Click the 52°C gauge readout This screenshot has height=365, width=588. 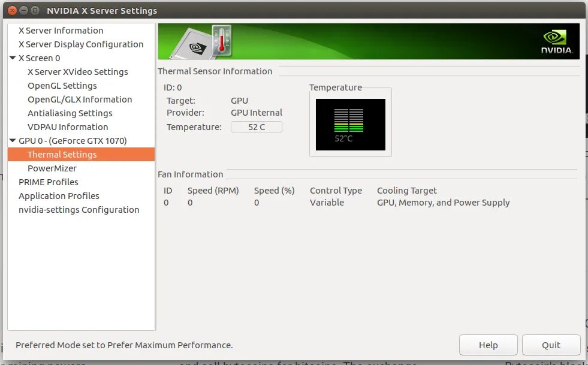coord(343,138)
